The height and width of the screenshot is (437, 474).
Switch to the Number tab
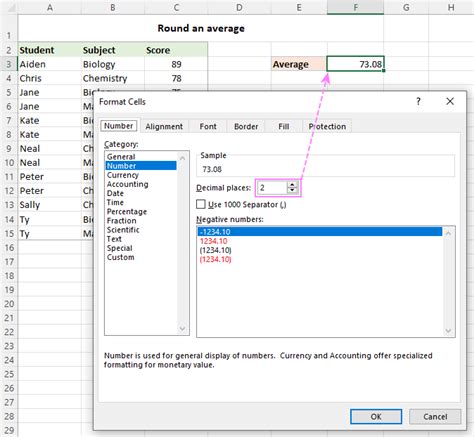[x=119, y=126]
